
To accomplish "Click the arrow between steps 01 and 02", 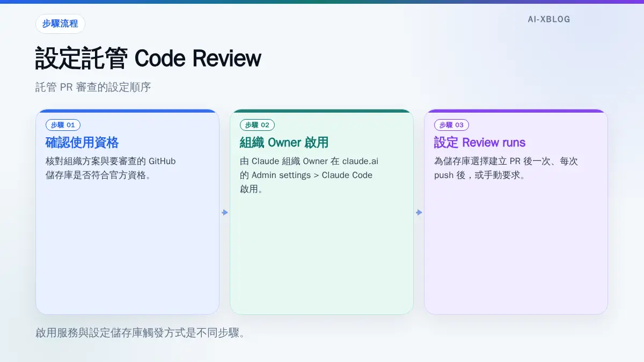I will click(225, 212).
